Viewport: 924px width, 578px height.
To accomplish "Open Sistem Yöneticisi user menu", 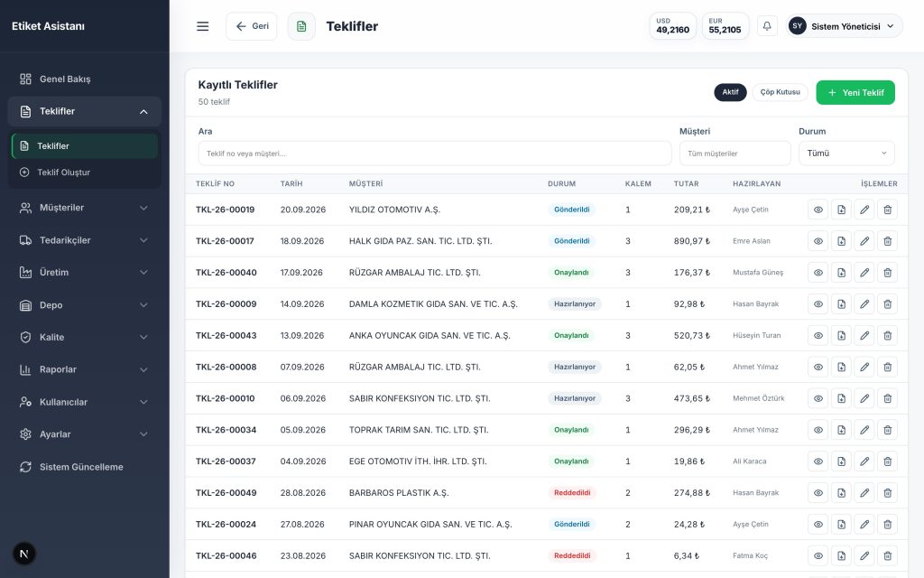I will (844, 26).
